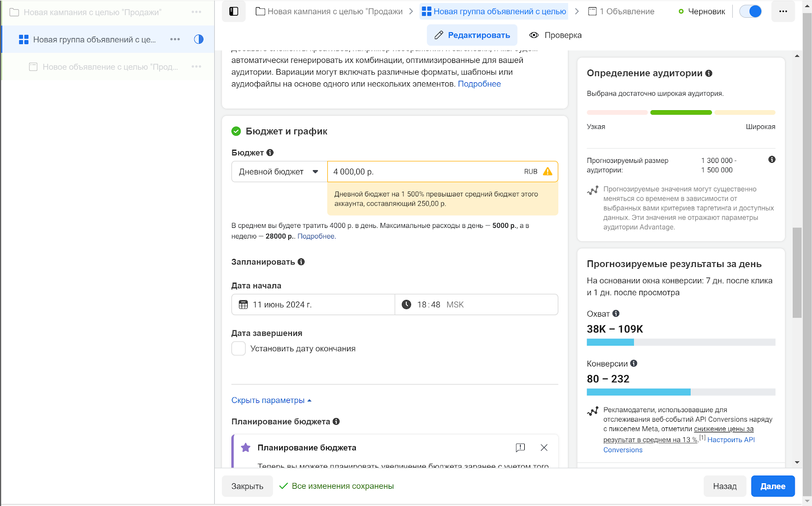Click 'Назад' button

coord(725,486)
